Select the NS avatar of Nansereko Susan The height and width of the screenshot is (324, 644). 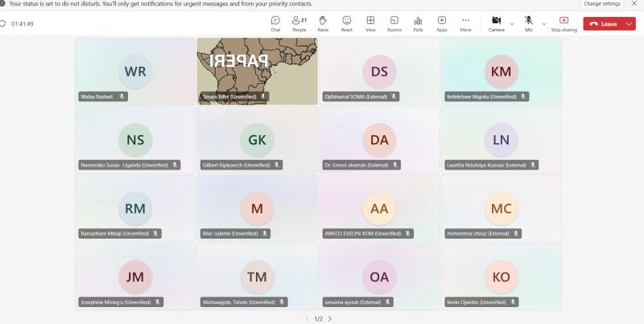pos(135,140)
